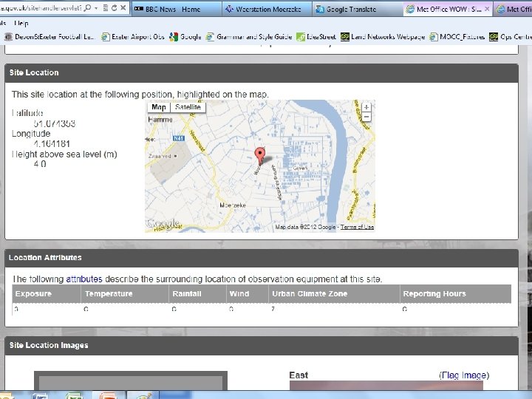Open Grammar and Style Guide favorite
Viewport: 532px width, 399px height.
pos(249,37)
